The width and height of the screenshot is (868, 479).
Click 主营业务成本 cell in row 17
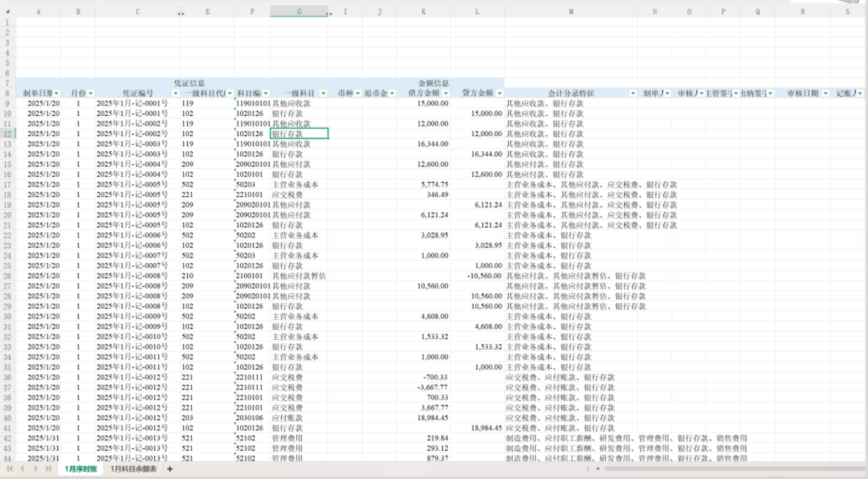click(299, 184)
